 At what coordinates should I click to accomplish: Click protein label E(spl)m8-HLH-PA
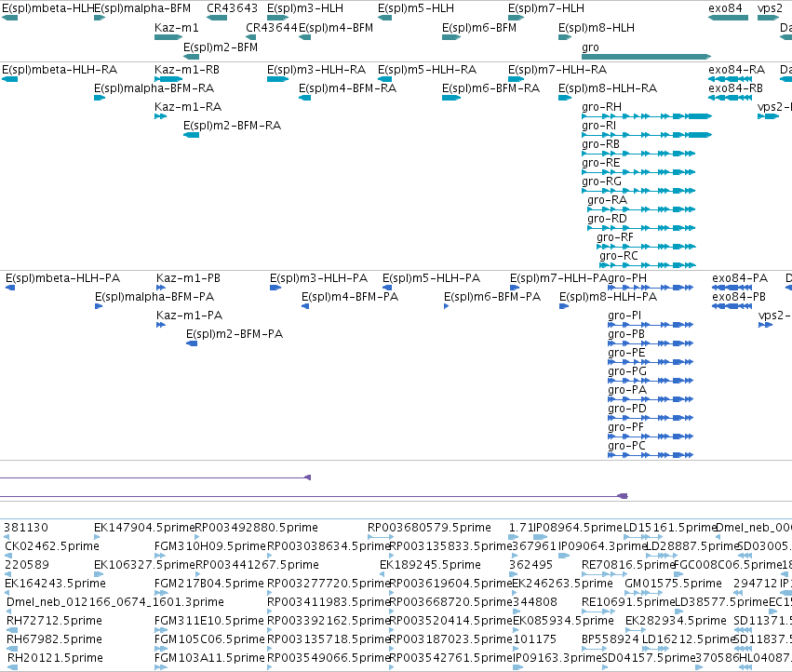tap(608, 297)
